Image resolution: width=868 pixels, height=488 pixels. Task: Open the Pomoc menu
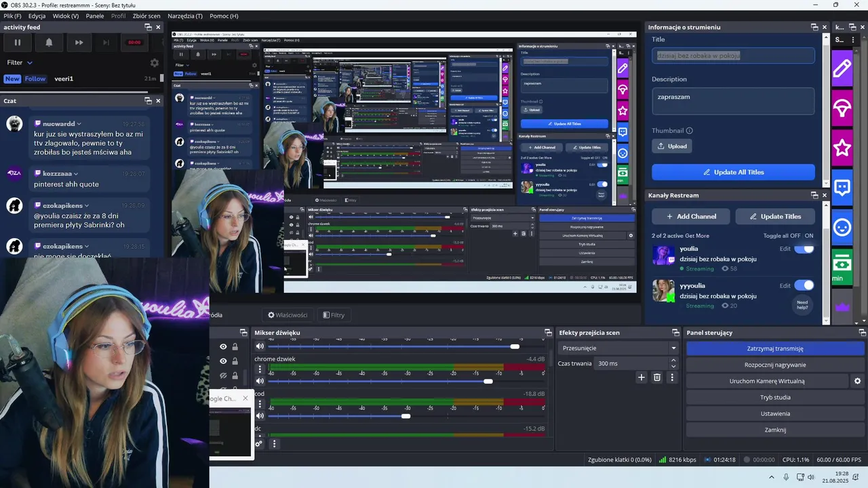click(224, 16)
